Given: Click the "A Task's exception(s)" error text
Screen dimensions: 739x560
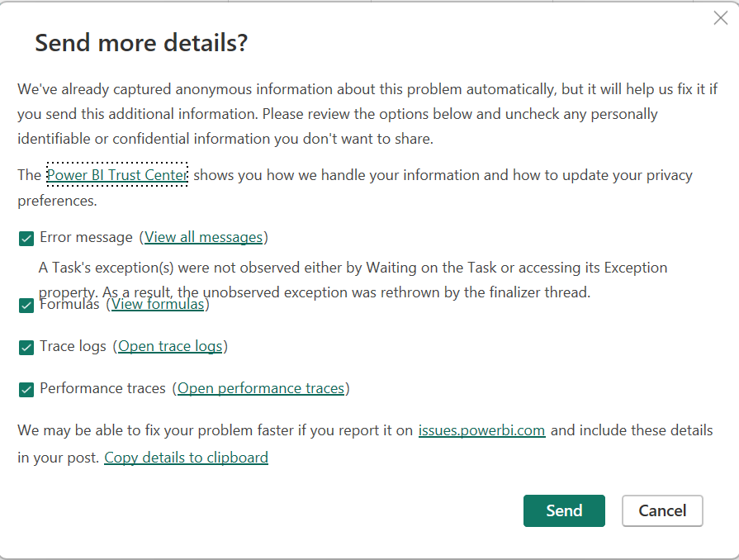Looking at the screenshot, I should [x=353, y=280].
